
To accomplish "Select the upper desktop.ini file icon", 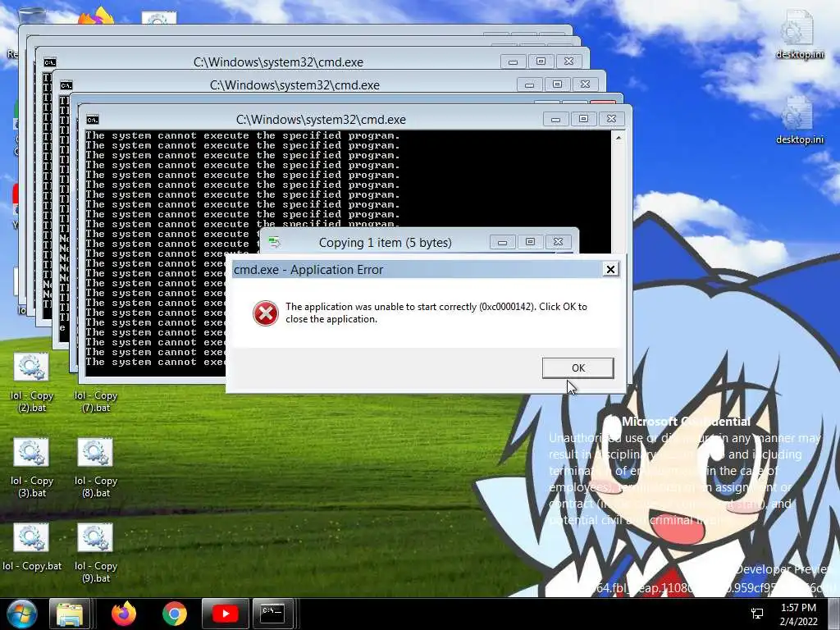I will pos(799,34).
